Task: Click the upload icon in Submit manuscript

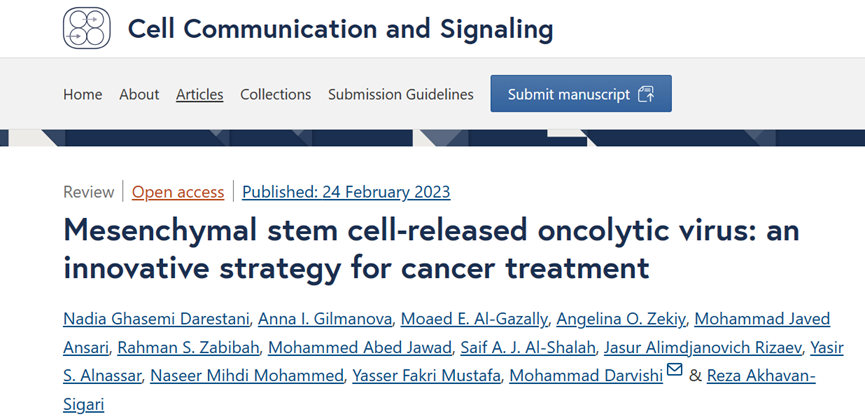Action: point(645,94)
